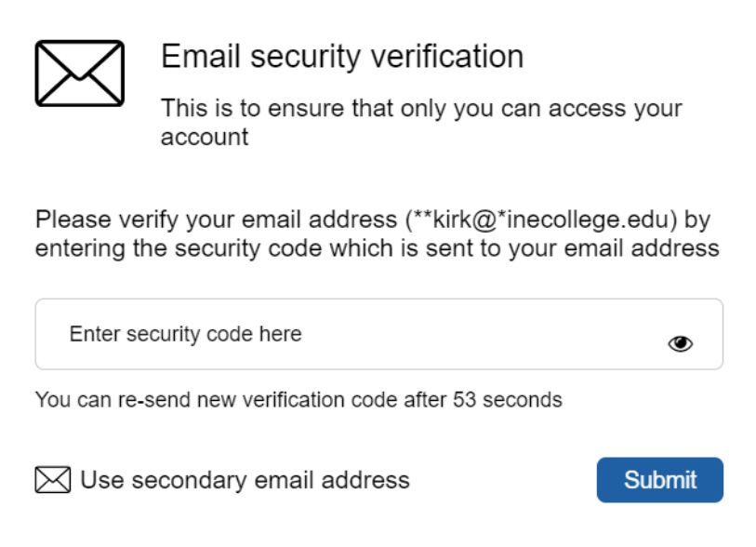The height and width of the screenshot is (547, 756).
Task: Click the 'entering the security code' instruction line
Action: click(377, 249)
